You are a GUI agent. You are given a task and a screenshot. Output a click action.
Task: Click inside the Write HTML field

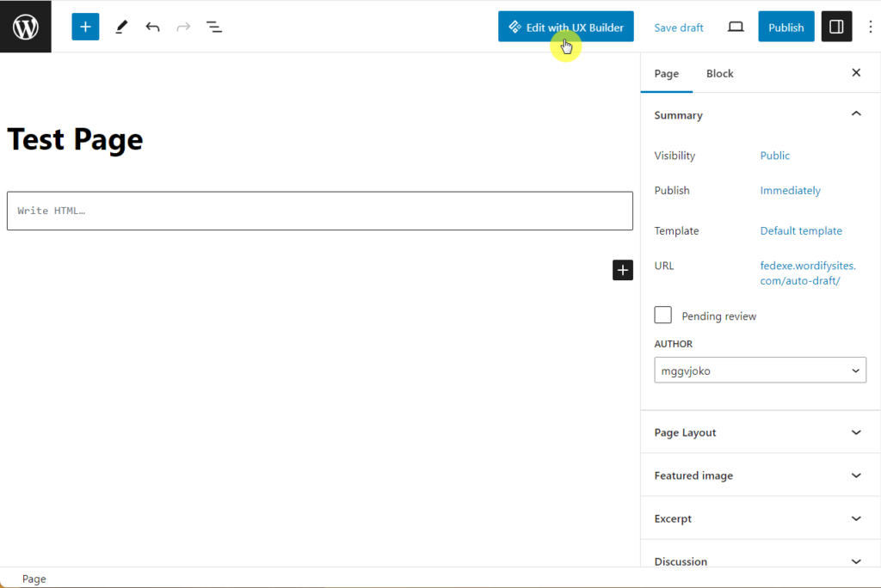(x=319, y=210)
